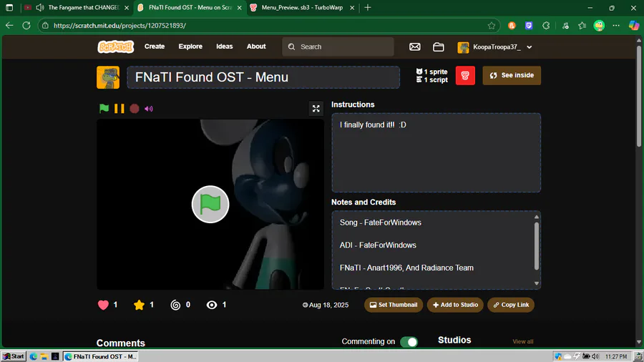
Task: Click the browser profile avatar
Action: click(x=599, y=26)
